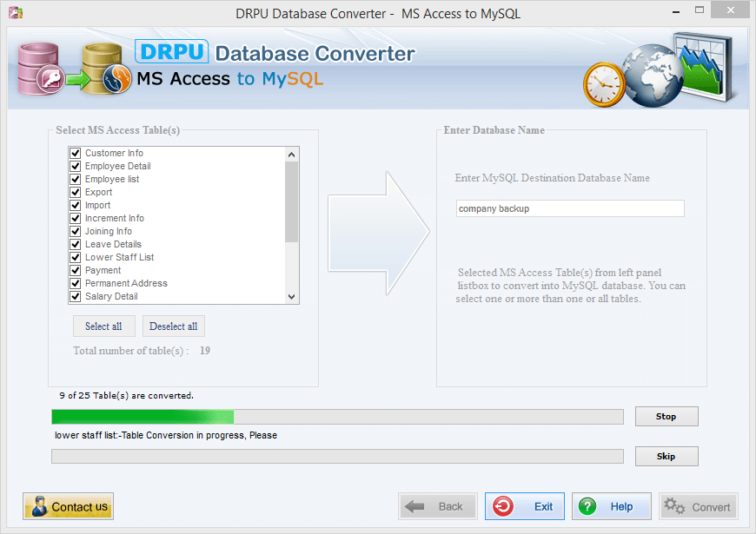
Task: Click the green arrow between database icons
Action: click(77, 78)
